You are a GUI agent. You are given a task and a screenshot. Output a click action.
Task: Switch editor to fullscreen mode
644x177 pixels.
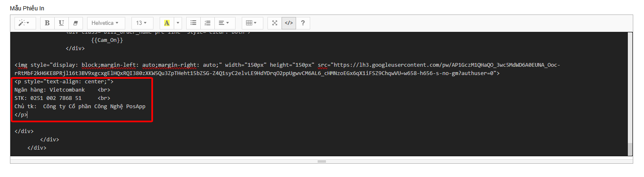tap(275, 23)
